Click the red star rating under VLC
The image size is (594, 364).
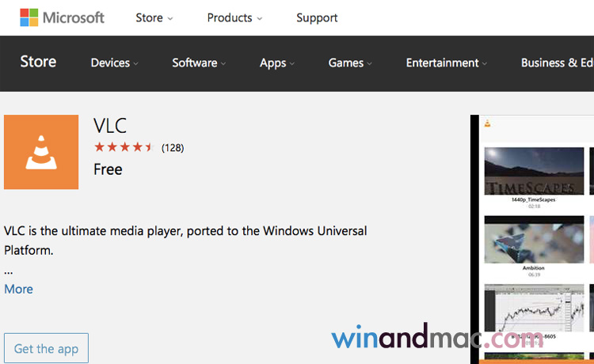tap(123, 147)
